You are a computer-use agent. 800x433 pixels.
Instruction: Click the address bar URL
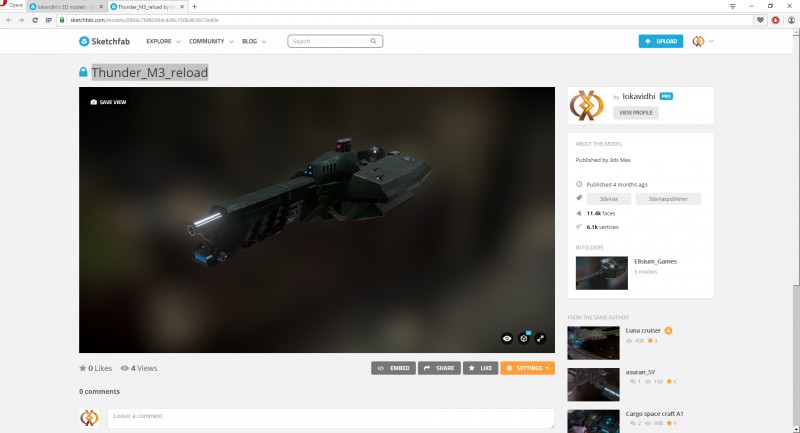(144, 20)
